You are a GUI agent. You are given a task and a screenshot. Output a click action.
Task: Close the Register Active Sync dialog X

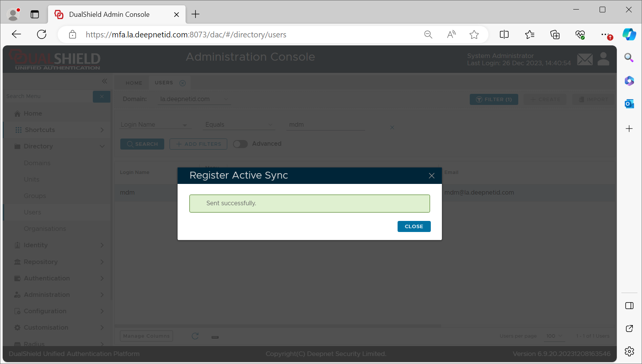click(432, 176)
